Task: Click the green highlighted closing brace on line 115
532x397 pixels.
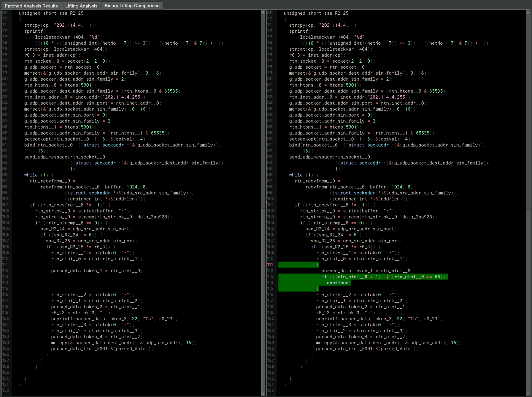Action: point(317,289)
